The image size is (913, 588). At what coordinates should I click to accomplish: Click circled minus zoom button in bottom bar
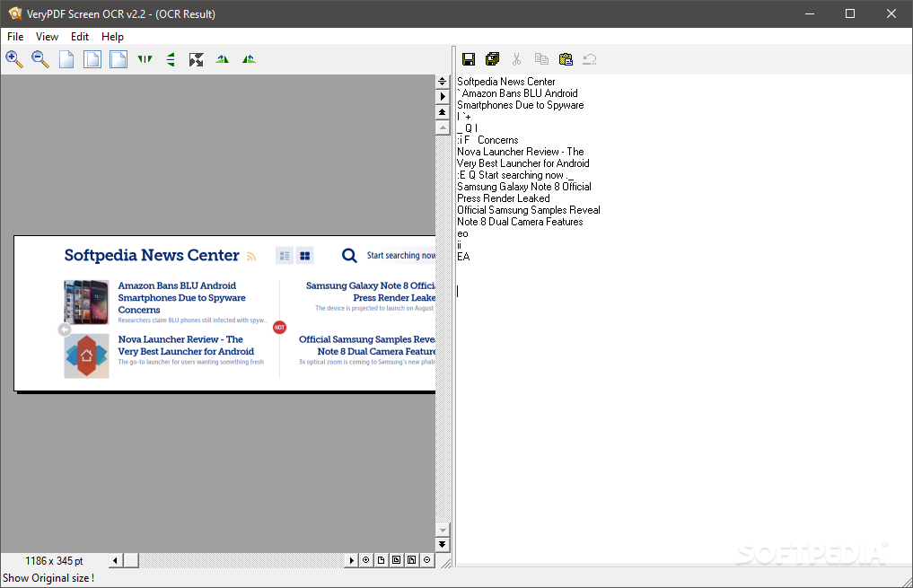coord(426,560)
